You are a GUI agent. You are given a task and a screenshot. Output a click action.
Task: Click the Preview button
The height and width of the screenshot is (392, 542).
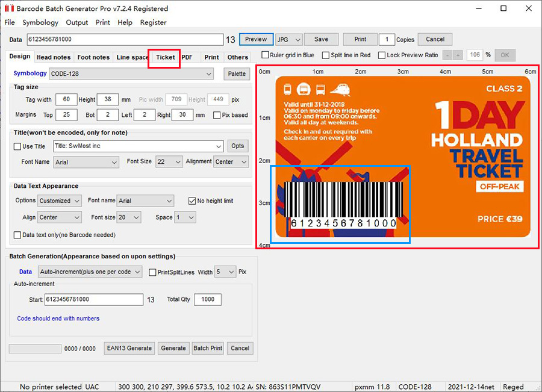pyautogui.click(x=256, y=39)
